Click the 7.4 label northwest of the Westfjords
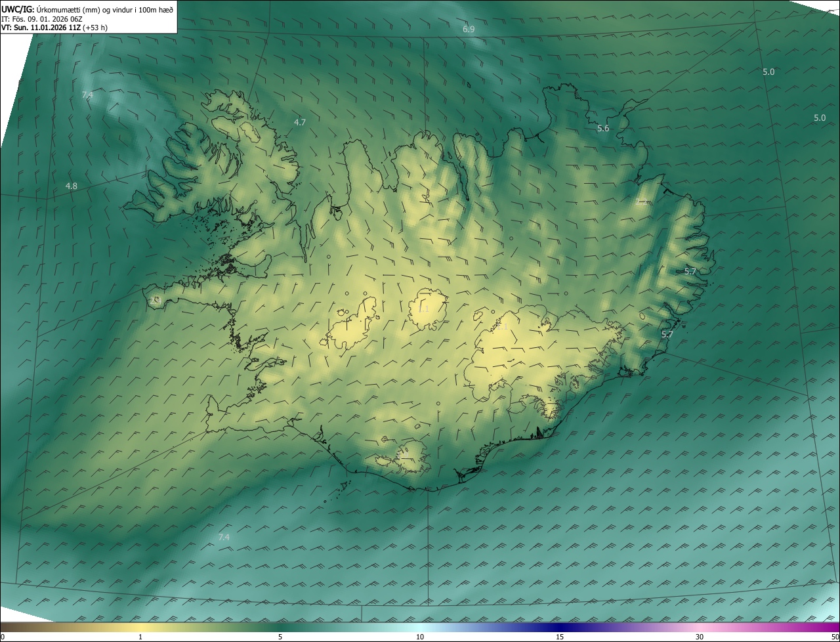The height and width of the screenshot is (642, 840). coord(87,95)
